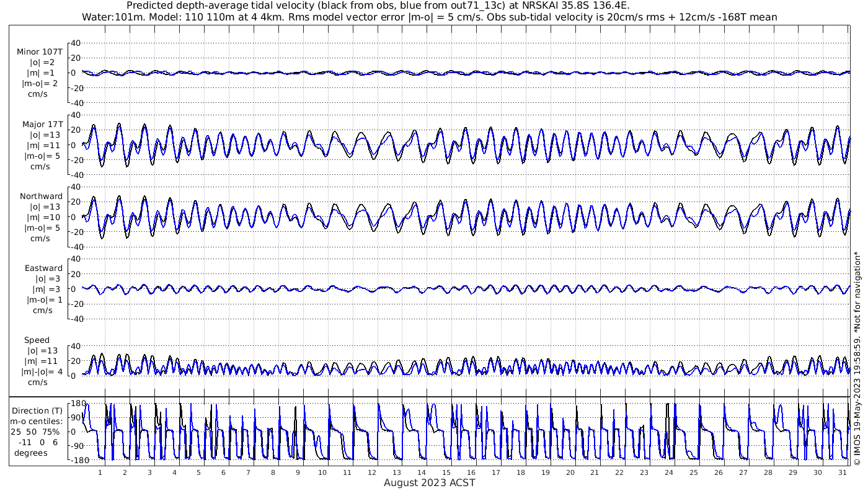
Task: Click day 10 tick on the time axis
Action: [x=322, y=472]
